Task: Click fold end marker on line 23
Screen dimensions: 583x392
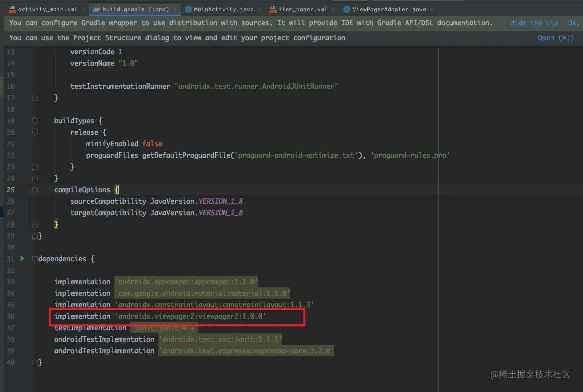Action: [x=35, y=167]
